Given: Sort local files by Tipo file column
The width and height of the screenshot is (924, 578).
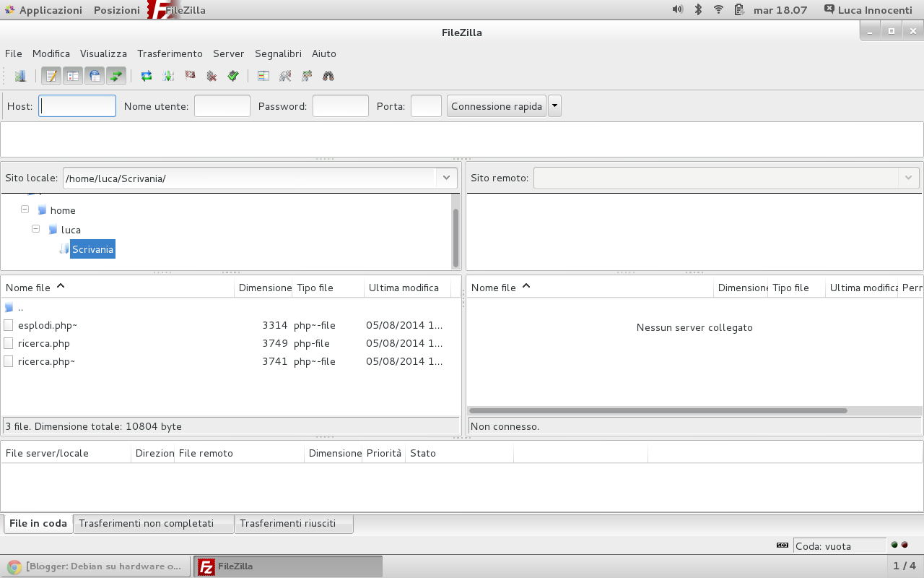Looking at the screenshot, I should click(328, 288).
